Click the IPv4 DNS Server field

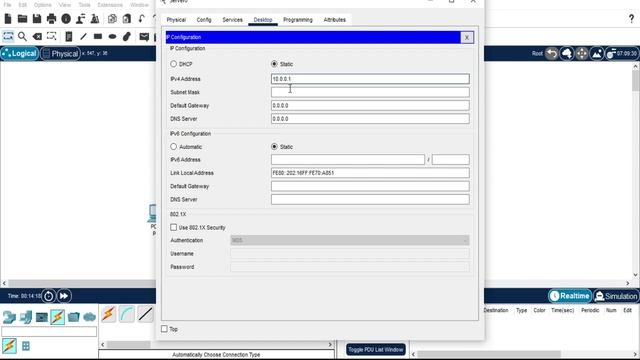(370, 119)
